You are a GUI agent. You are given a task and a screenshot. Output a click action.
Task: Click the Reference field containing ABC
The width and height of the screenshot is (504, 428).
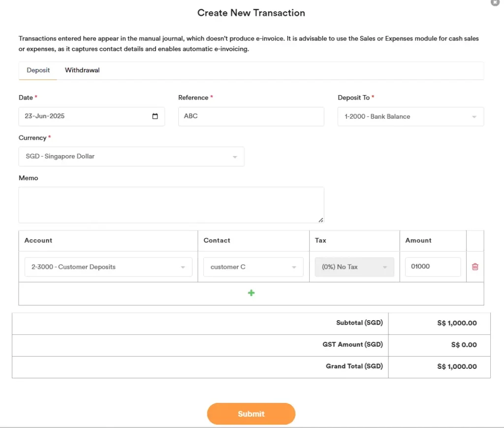251,117
